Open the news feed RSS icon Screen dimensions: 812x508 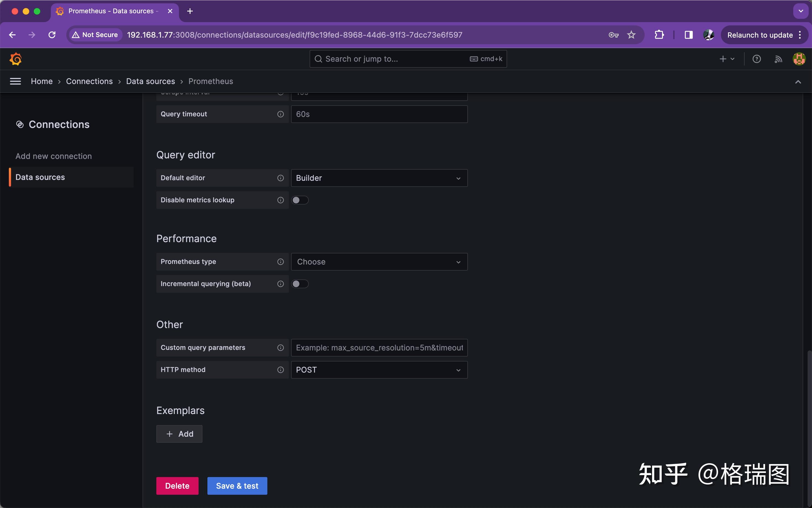click(778, 59)
